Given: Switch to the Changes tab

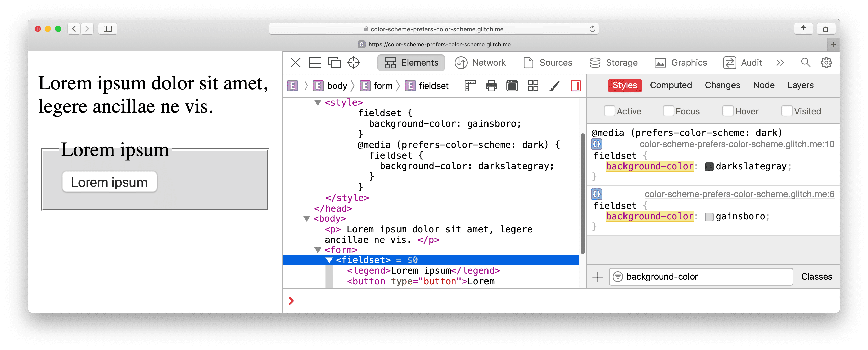Looking at the screenshot, I should point(721,85).
